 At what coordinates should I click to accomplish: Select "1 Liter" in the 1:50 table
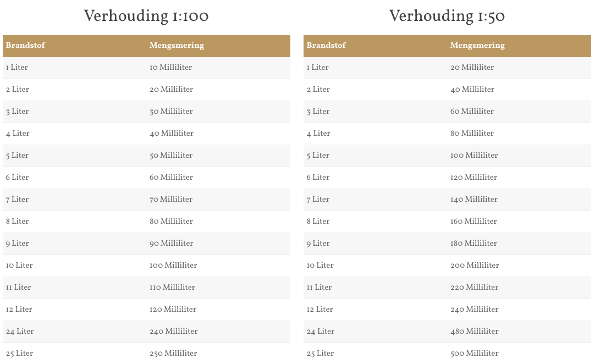coord(317,68)
